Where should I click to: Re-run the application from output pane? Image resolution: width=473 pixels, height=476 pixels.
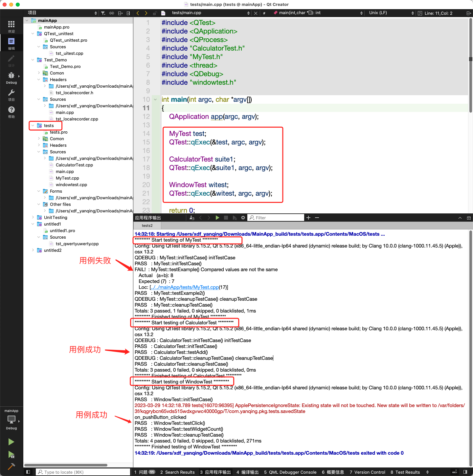pos(217,218)
